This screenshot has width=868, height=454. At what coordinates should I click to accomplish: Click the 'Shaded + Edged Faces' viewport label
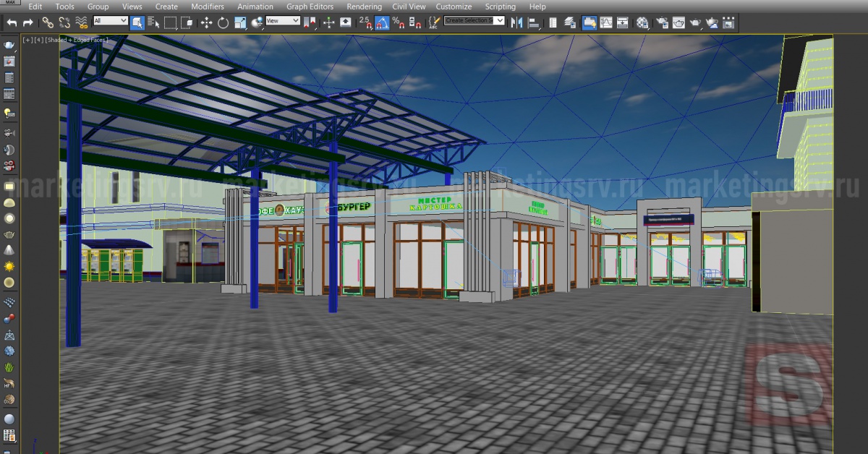77,40
